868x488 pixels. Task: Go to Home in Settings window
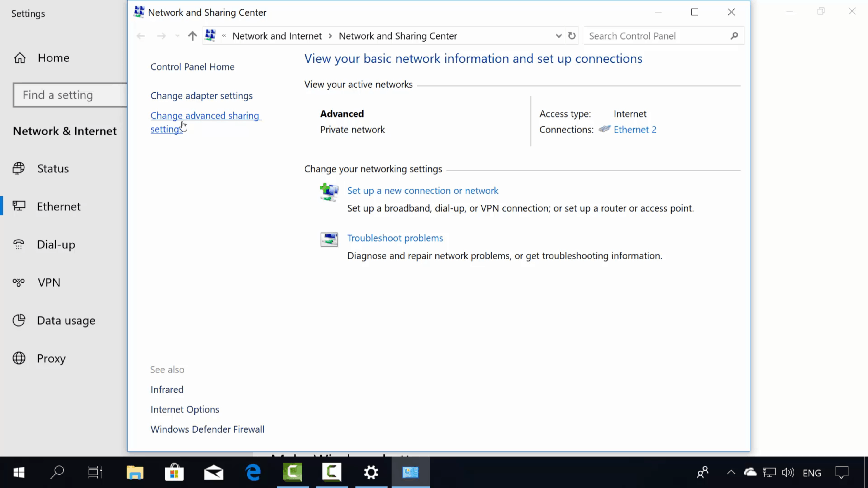41,58
